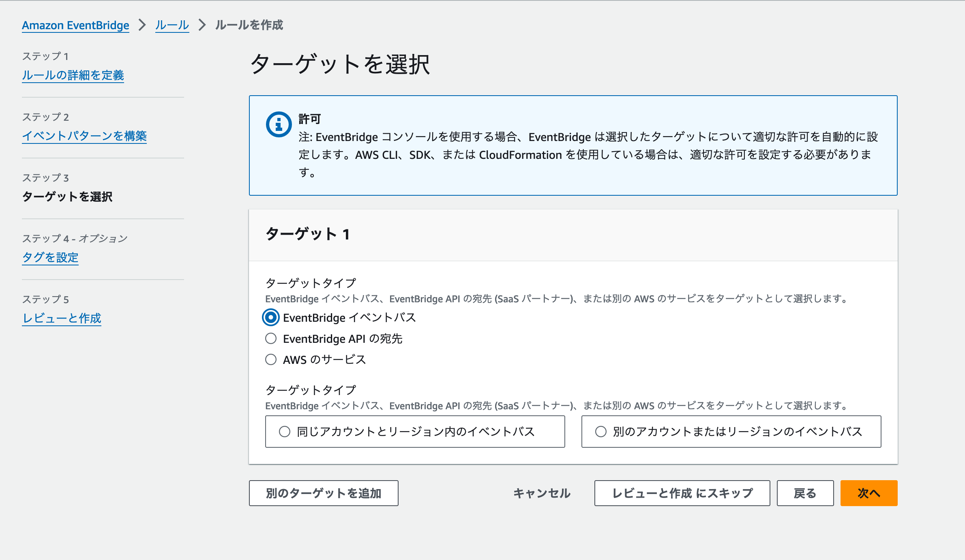The image size is (965, 560).
Task: Click current step ターゲットを選択 in sidebar
Action: [67, 197]
